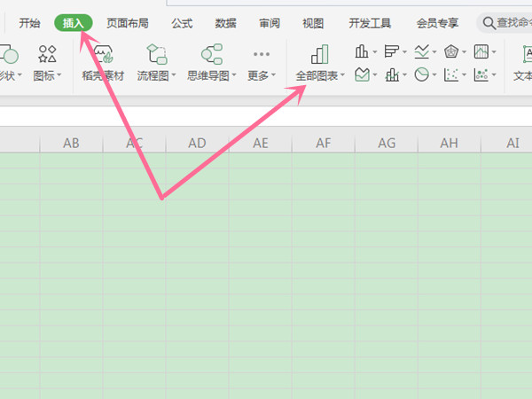Click the 稻壳素材 icon

(103, 64)
